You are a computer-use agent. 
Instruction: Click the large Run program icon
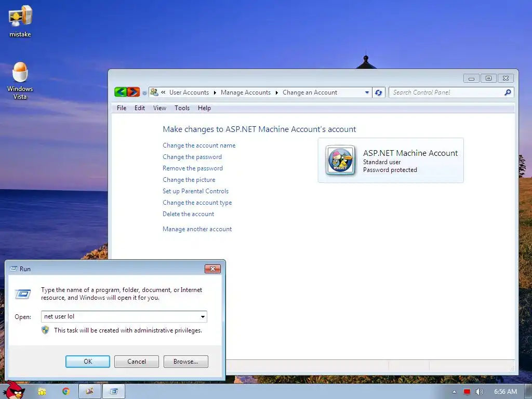coord(23,294)
